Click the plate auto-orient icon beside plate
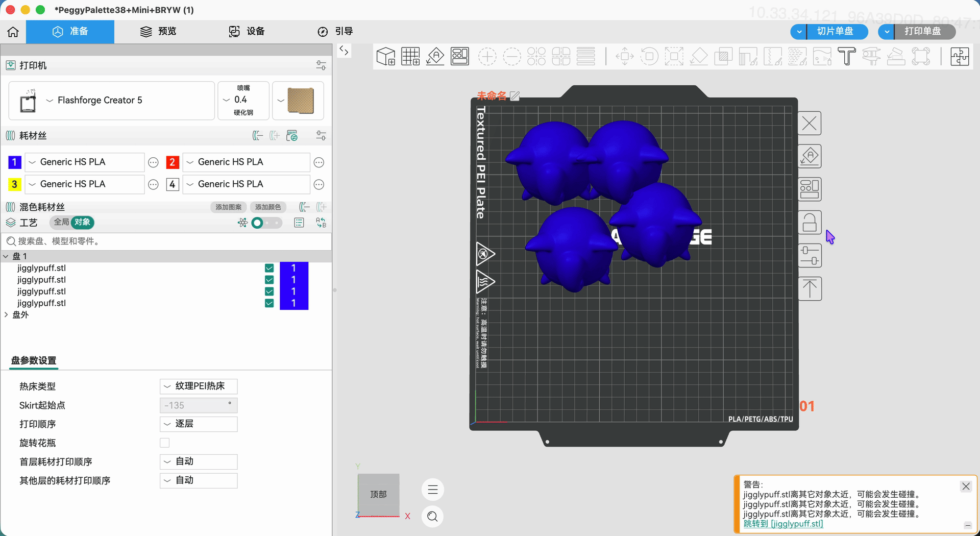The height and width of the screenshot is (536, 980). click(x=810, y=156)
